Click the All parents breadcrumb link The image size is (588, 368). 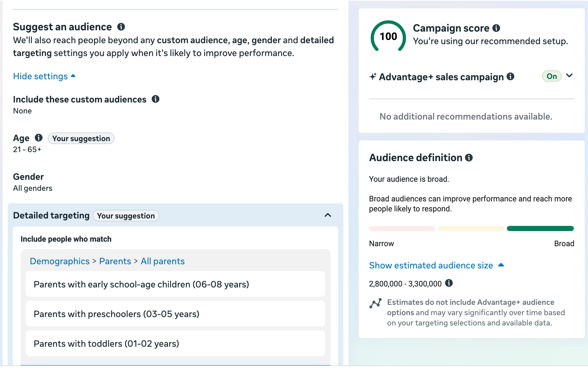[x=163, y=261]
